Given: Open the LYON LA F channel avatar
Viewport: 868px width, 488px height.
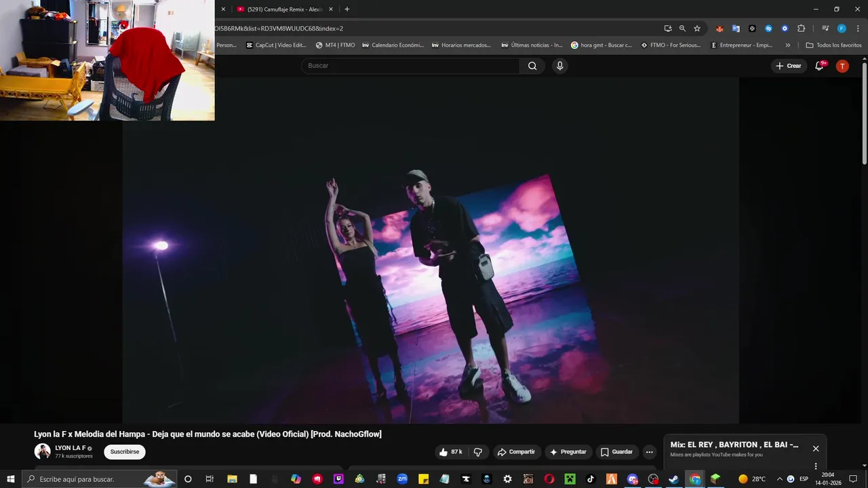Looking at the screenshot, I should coord(43,451).
